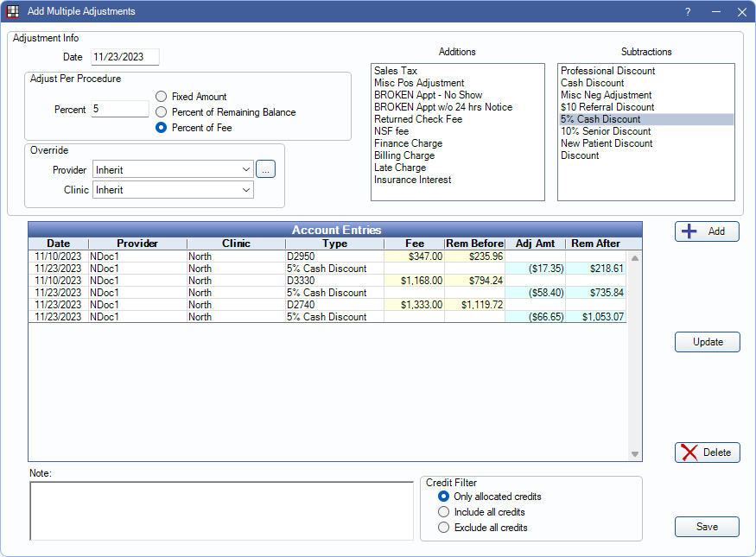Select Include all credits filter
The width and height of the screenshot is (756, 557).
tap(444, 512)
